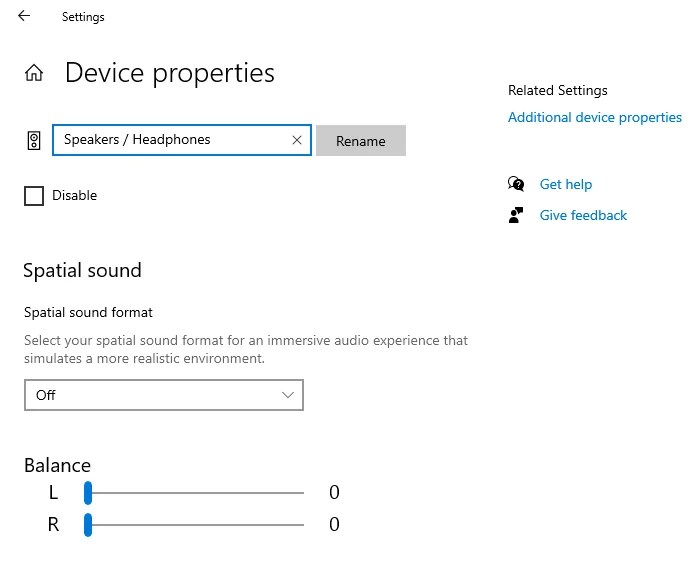Image resolution: width=694 pixels, height=570 pixels.
Task: Click the Give feedback person icon
Action: [x=516, y=215]
